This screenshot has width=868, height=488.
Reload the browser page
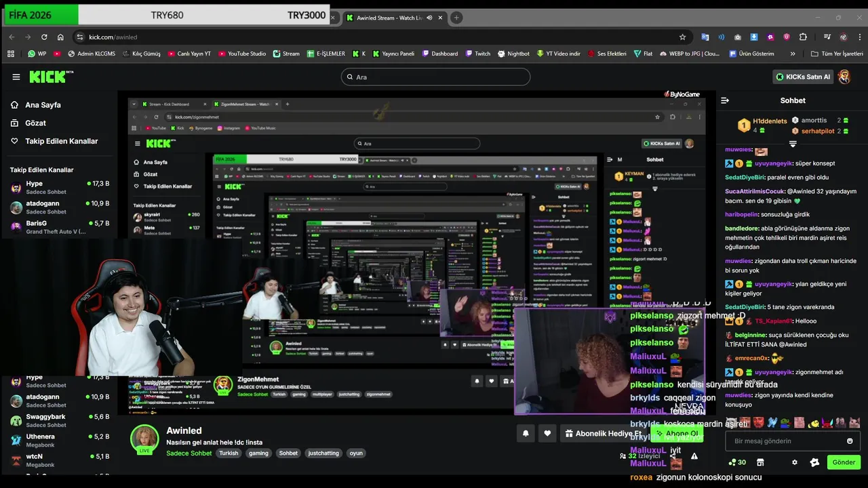click(x=44, y=37)
